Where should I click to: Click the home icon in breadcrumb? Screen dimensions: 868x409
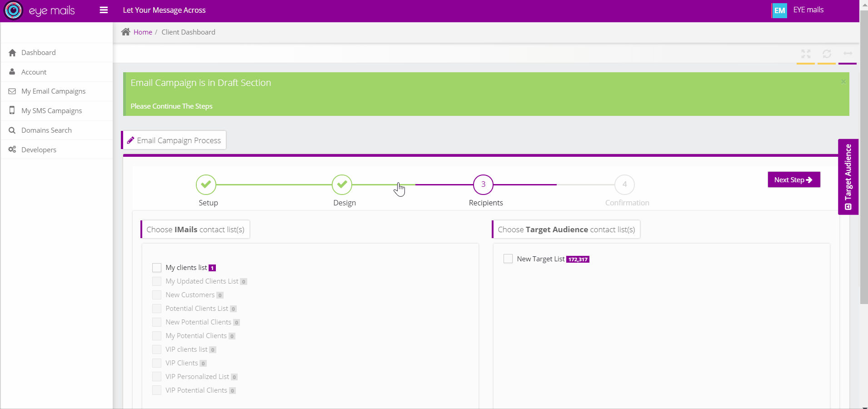tap(126, 32)
